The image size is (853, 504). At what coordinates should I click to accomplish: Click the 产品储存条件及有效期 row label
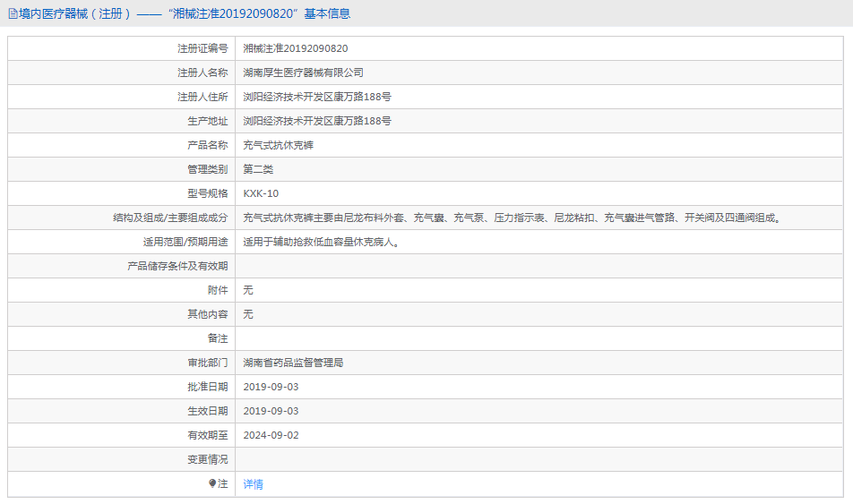[177, 266]
